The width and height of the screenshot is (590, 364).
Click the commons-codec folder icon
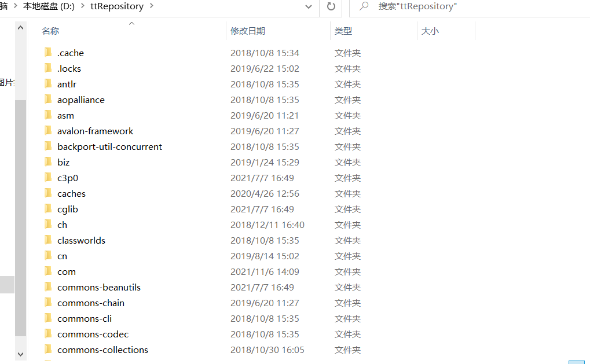[x=48, y=333]
